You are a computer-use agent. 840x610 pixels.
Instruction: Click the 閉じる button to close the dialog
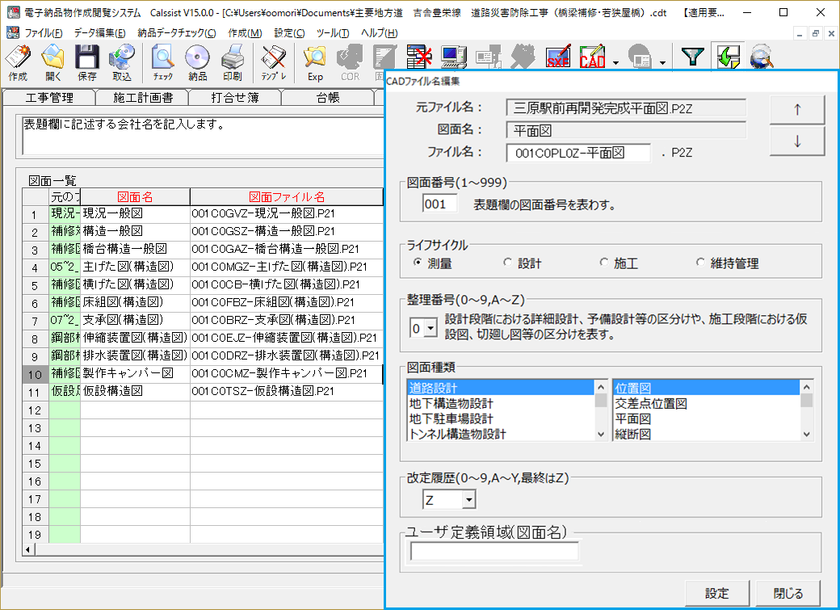790,591
